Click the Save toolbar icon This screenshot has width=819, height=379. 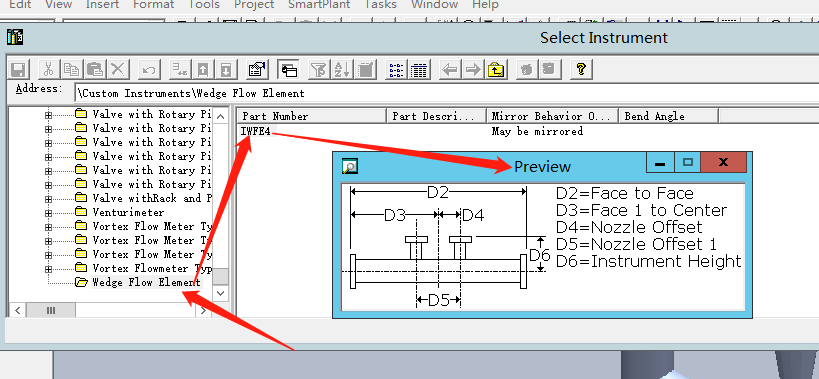19,69
